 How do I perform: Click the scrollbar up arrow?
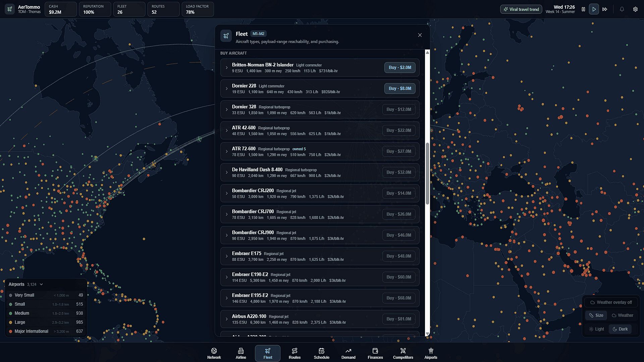(x=427, y=52)
